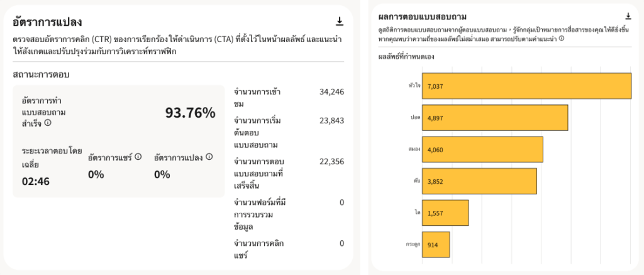Click info icon beside อัตราการทำแบบสอบถามสำเร็จ
The height and width of the screenshot is (275, 644).
[x=48, y=123]
